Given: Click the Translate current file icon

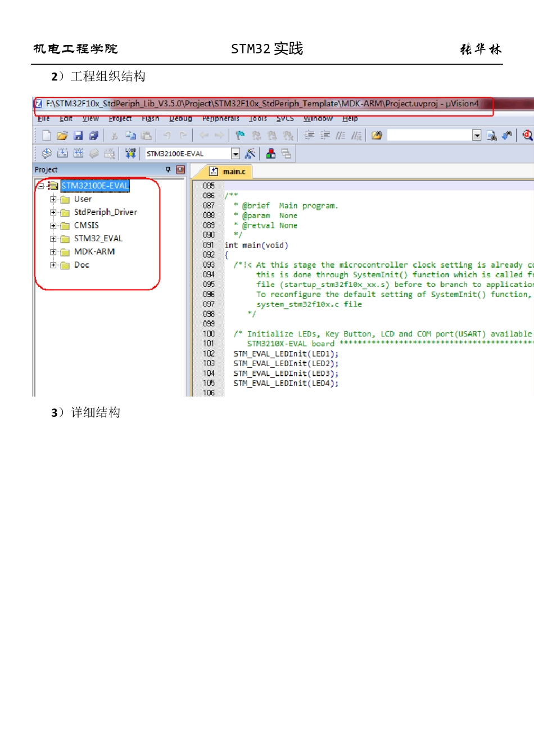Looking at the screenshot, I should (47, 154).
